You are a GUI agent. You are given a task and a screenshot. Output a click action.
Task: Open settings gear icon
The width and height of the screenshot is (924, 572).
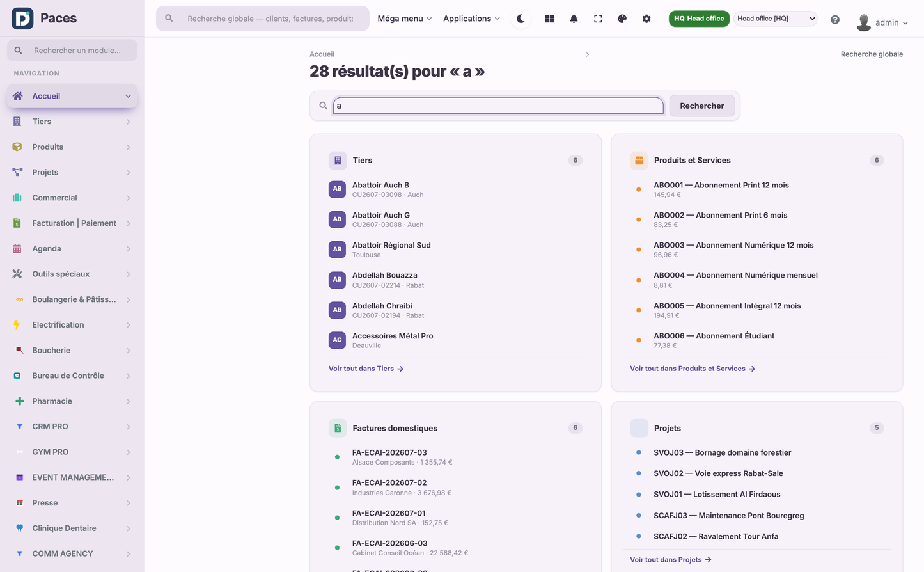[646, 19]
